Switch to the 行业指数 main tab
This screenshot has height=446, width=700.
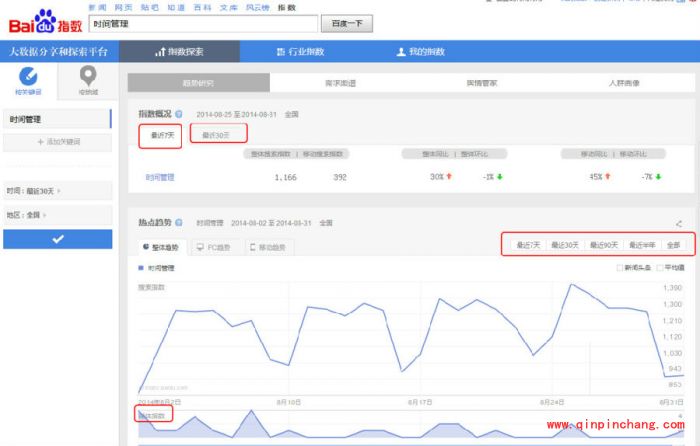click(300, 52)
